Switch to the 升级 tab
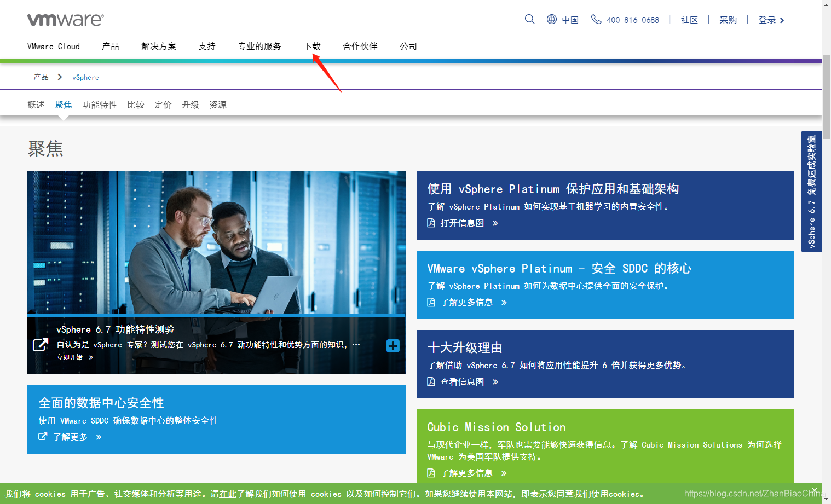 tap(191, 105)
